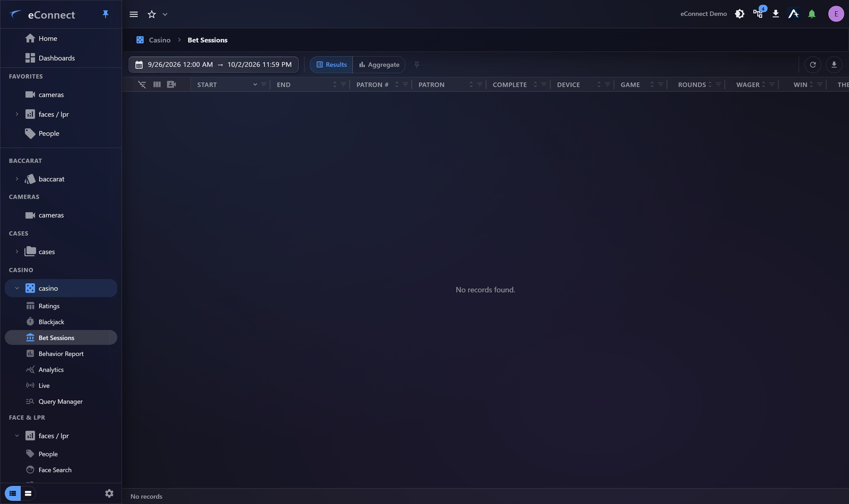Open the downloads icon in top bar
Viewport: 849px width, 504px height.
coord(776,14)
